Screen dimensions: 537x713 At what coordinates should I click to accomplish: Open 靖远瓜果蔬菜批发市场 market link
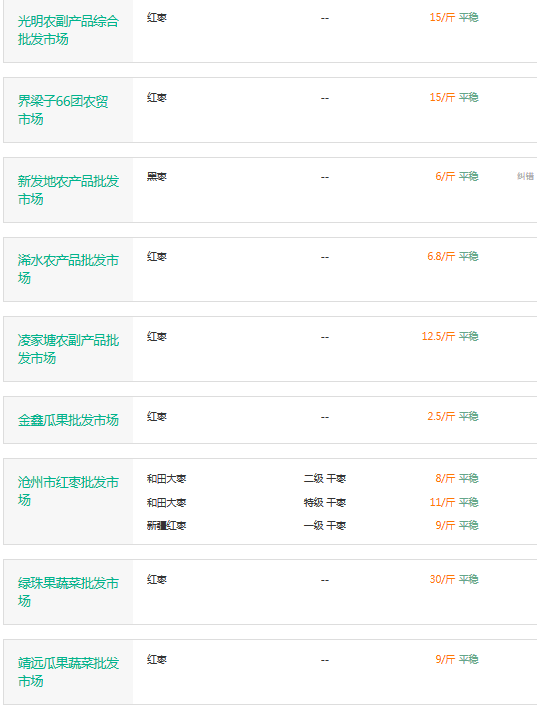click(x=68, y=672)
